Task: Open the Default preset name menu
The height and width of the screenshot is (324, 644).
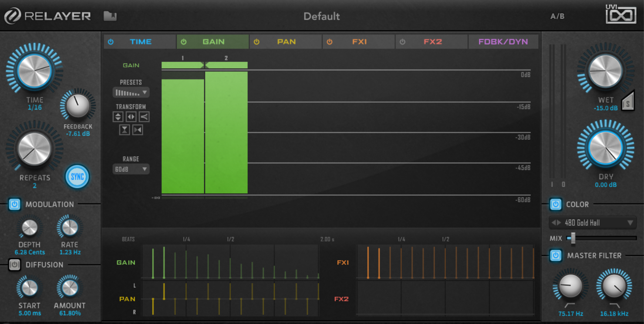Action: click(322, 16)
